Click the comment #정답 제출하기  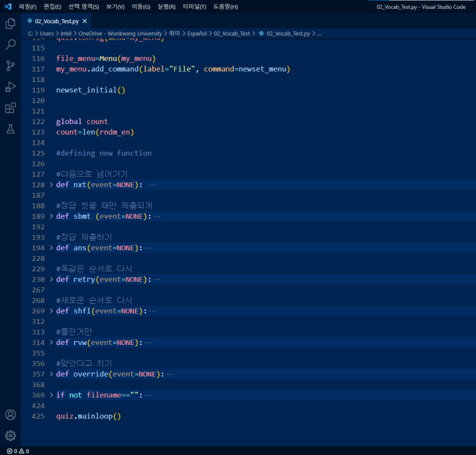pyautogui.click(x=84, y=237)
